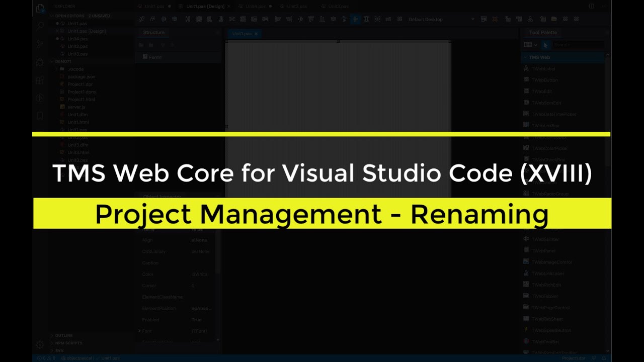This screenshot has height=362, width=644.
Task: Select the TWebPageControl component
Action: [550, 307]
